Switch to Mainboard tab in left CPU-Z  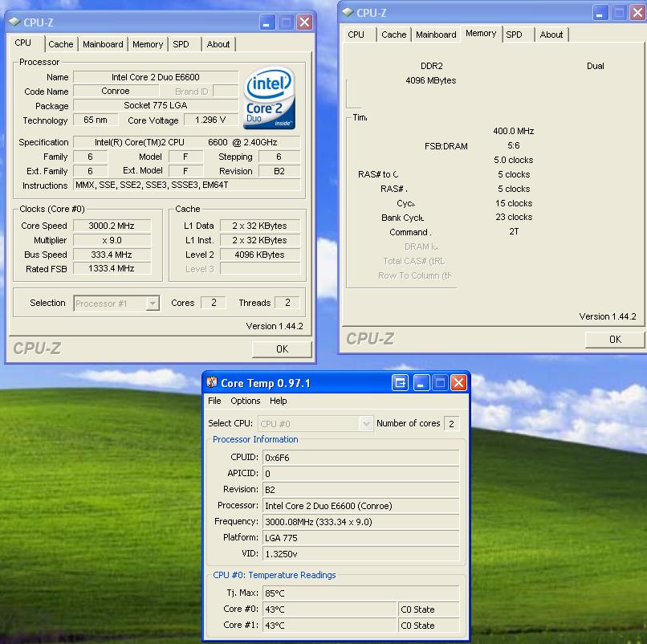point(103,44)
